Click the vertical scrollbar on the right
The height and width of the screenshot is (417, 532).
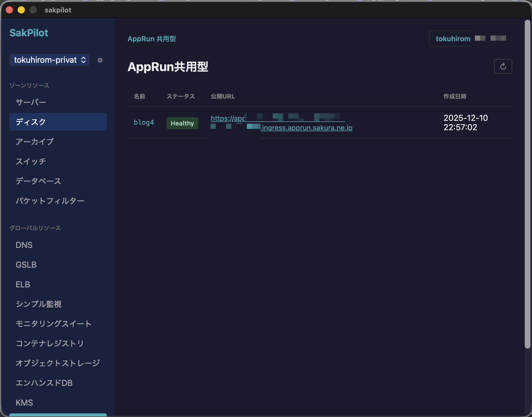click(527, 182)
